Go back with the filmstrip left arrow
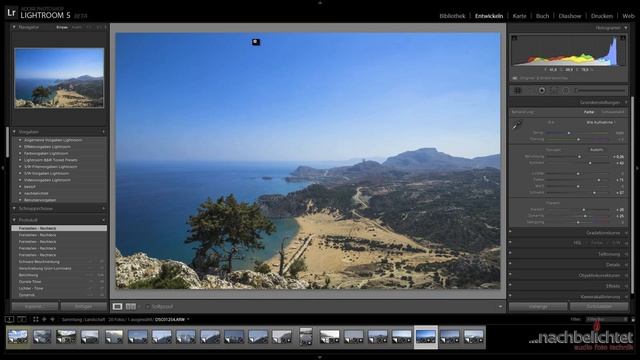The image size is (640, 360). pos(44,319)
